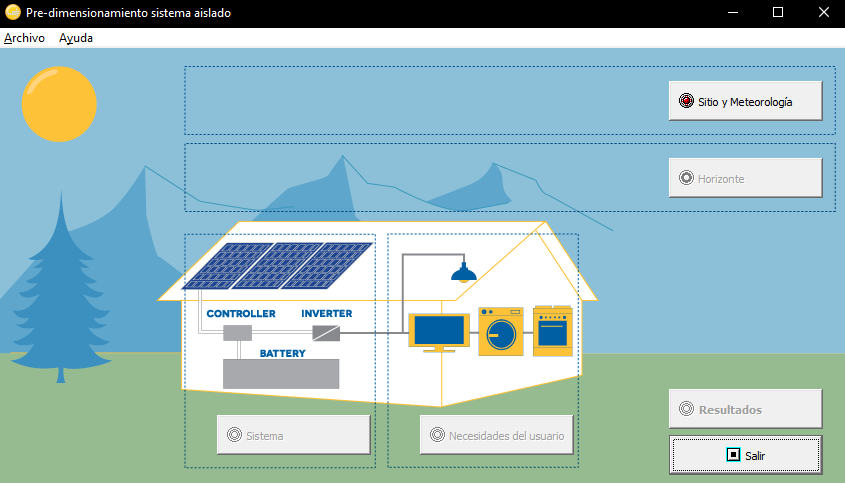845x483 pixels.
Task: Open Sitio y Meteorología settings
Action: click(745, 101)
